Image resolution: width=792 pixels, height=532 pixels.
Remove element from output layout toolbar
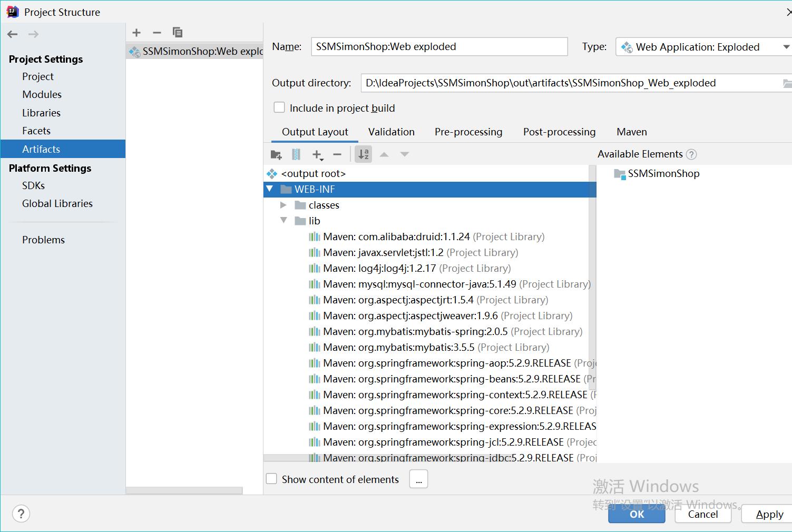[x=337, y=154]
